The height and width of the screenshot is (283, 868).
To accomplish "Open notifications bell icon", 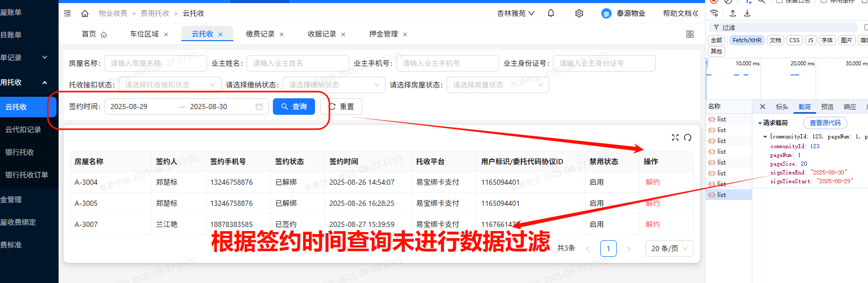I will [x=551, y=13].
